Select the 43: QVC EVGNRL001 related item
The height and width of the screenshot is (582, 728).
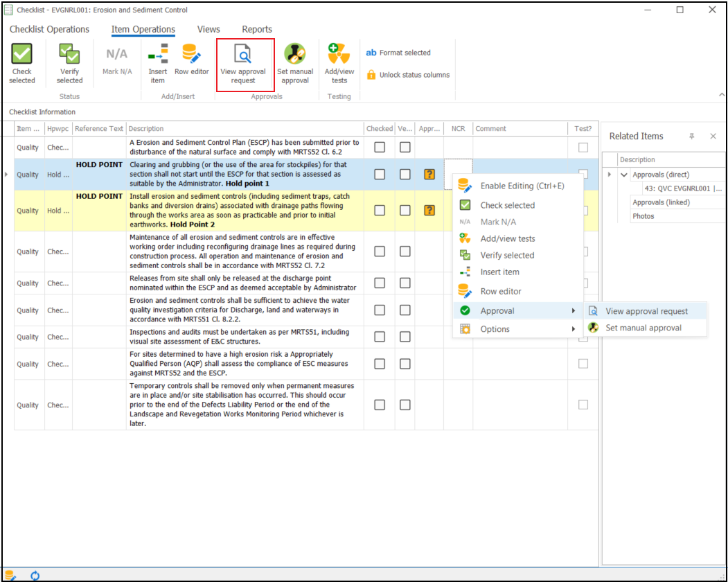point(682,188)
